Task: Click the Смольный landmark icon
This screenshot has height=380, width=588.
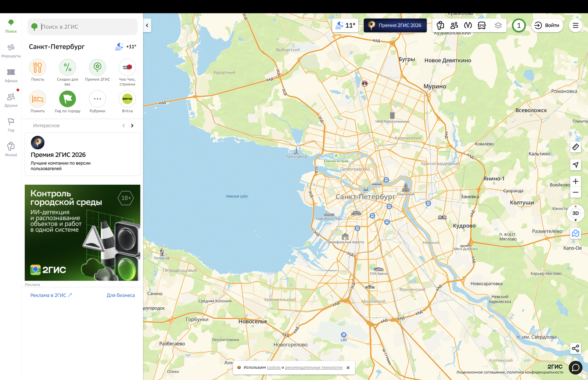Action: (x=406, y=188)
